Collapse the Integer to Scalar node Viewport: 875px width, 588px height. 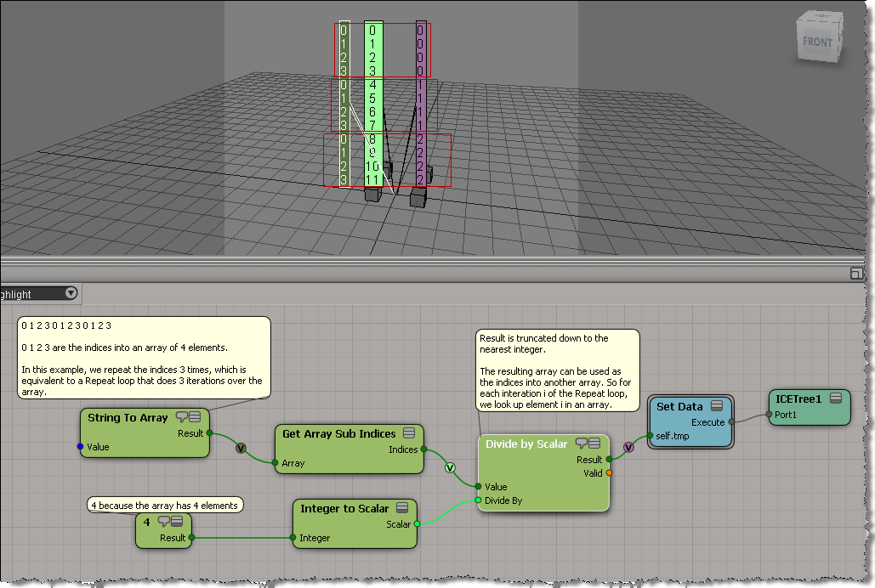(x=403, y=508)
